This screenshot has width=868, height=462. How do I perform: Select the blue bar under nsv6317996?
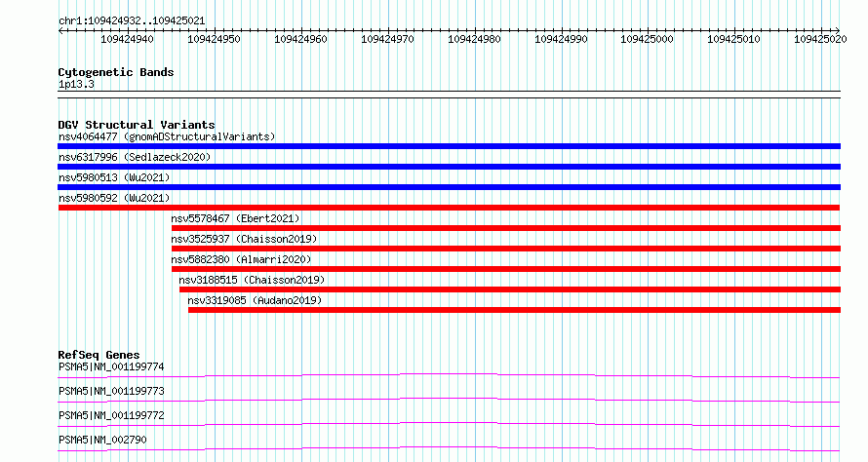coord(449,167)
